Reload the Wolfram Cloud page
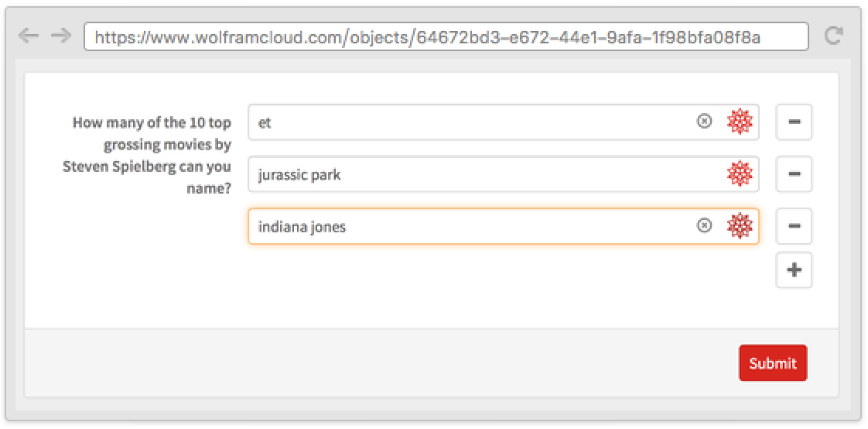This screenshot has height=429, width=868. coord(833,36)
